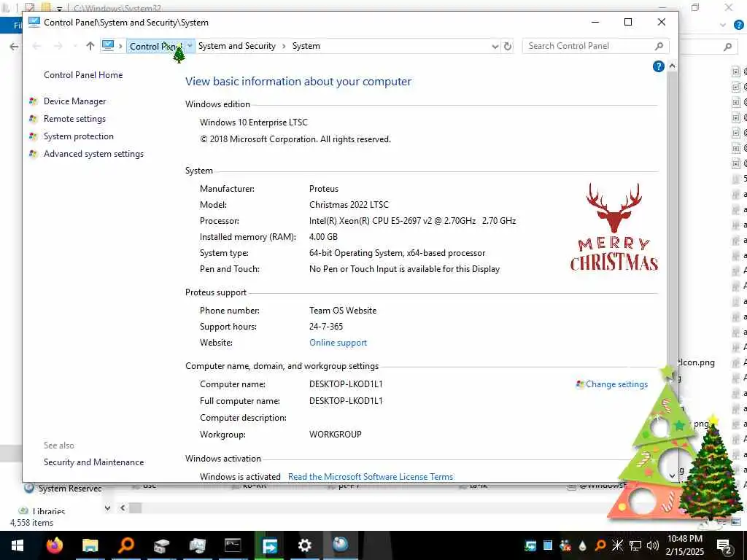Click the System breadcrumb item
747x560 pixels.
click(x=306, y=46)
